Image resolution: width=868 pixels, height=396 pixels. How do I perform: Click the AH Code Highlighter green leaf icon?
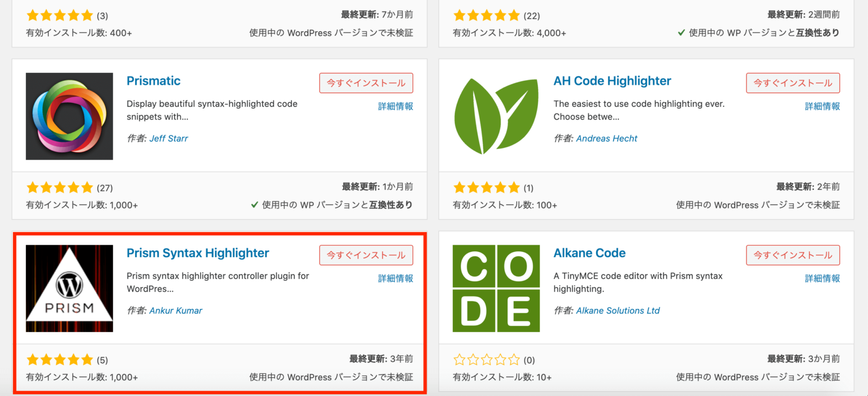496,116
